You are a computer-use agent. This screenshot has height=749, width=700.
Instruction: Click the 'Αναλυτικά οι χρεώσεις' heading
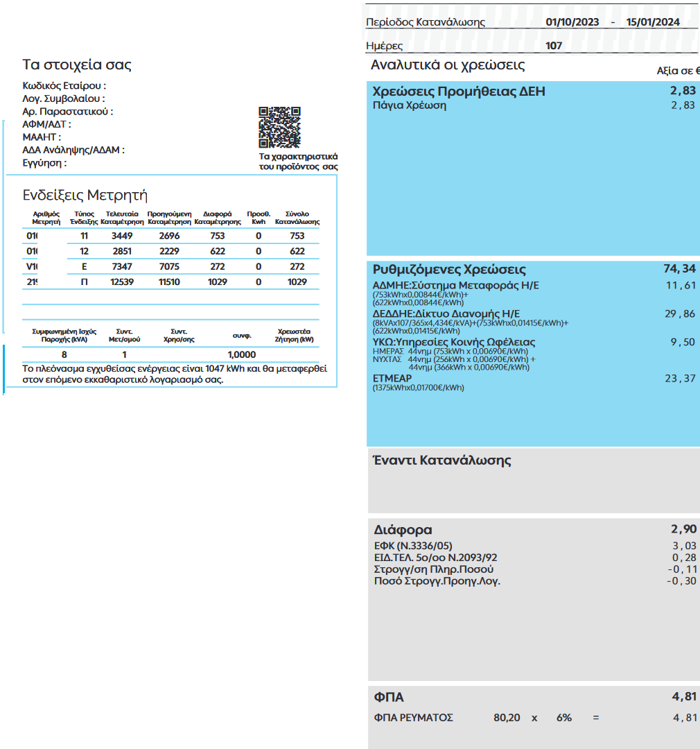click(x=448, y=64)
